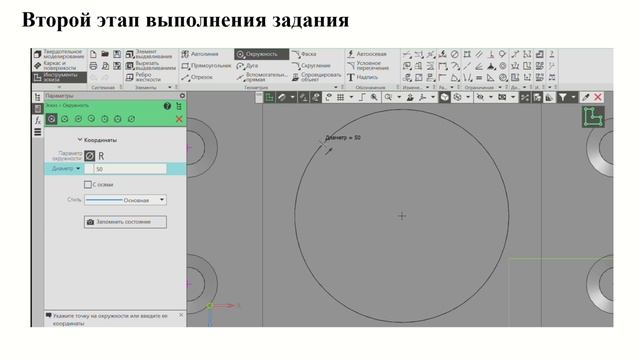The width and height of the screenshot is (640, 360).
Task: Select the Дуга arc tool
Action: pos(247,66)
